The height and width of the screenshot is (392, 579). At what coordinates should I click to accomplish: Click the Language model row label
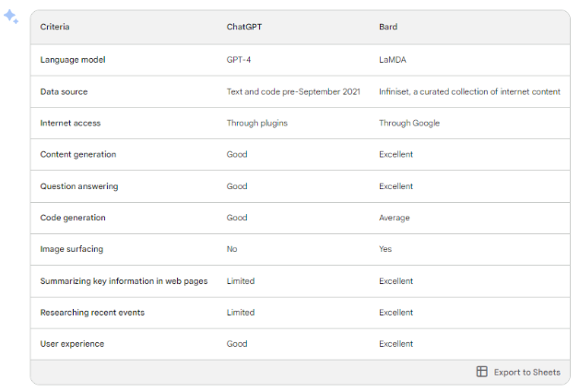73,59
